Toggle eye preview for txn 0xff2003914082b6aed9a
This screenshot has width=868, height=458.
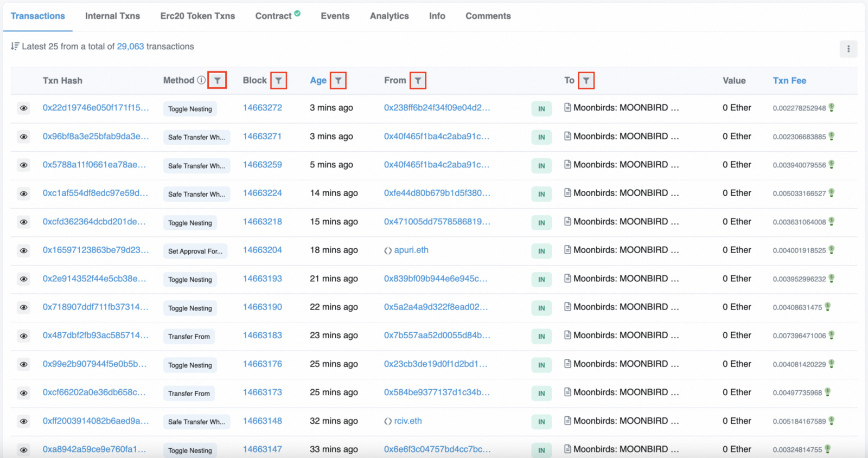click(23, 421)
